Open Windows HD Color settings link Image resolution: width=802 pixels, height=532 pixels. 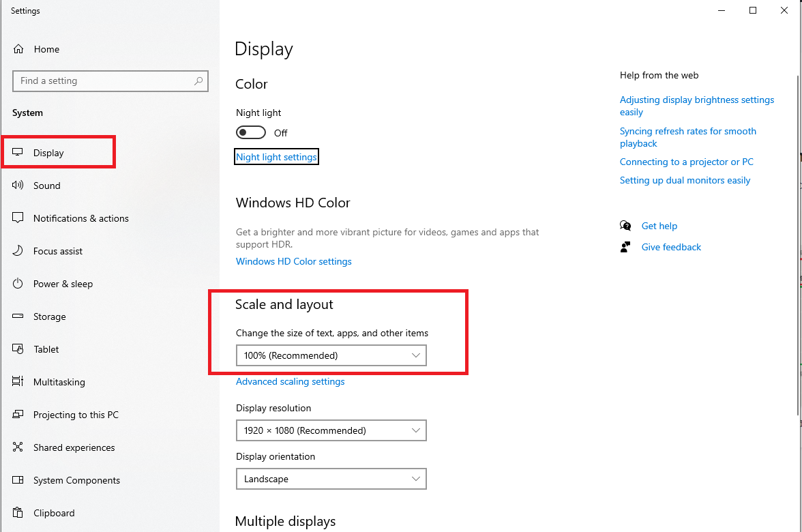294,261
